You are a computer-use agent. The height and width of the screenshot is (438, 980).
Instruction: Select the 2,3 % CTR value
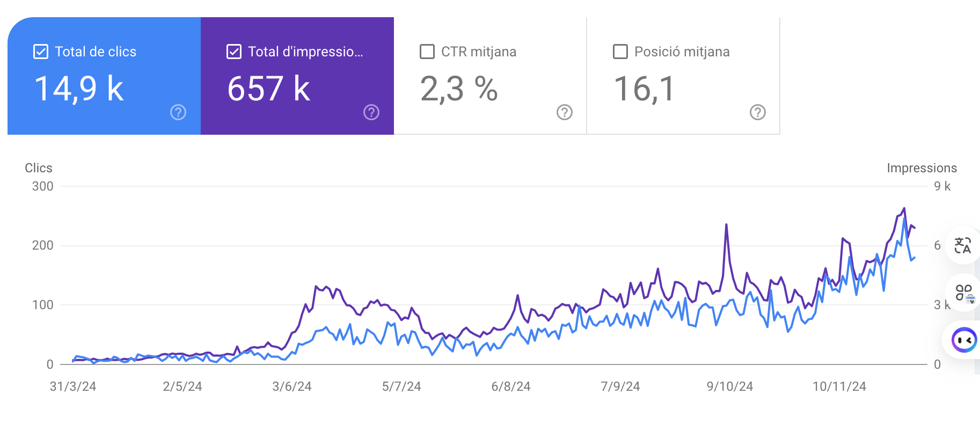coord(459,89)
